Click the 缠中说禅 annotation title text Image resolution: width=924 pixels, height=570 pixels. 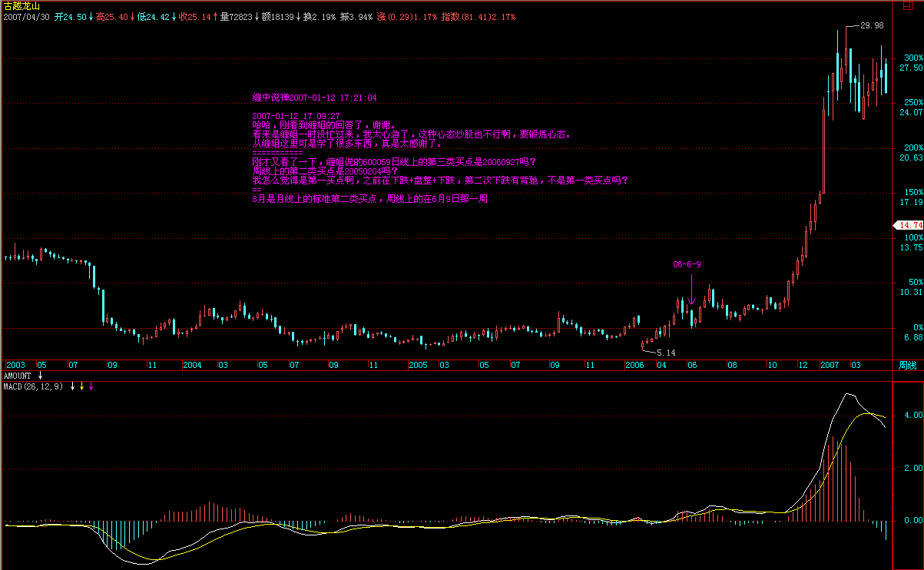[314, 98]
